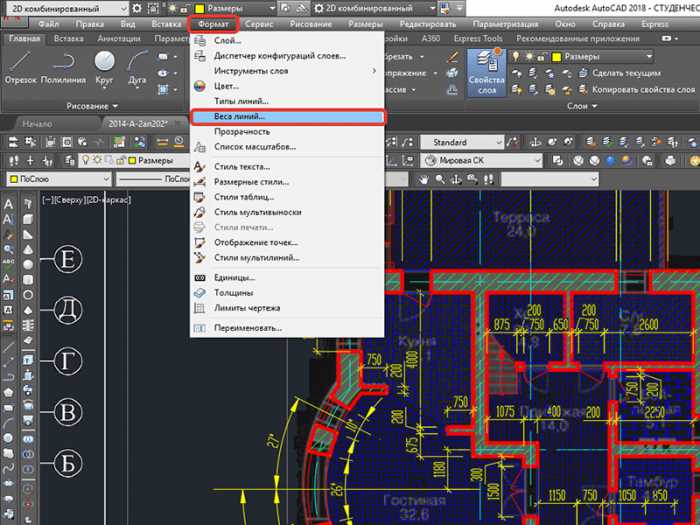Click the pan hand tool icon
Screen dimensions: 700x525
coord(425,178)
